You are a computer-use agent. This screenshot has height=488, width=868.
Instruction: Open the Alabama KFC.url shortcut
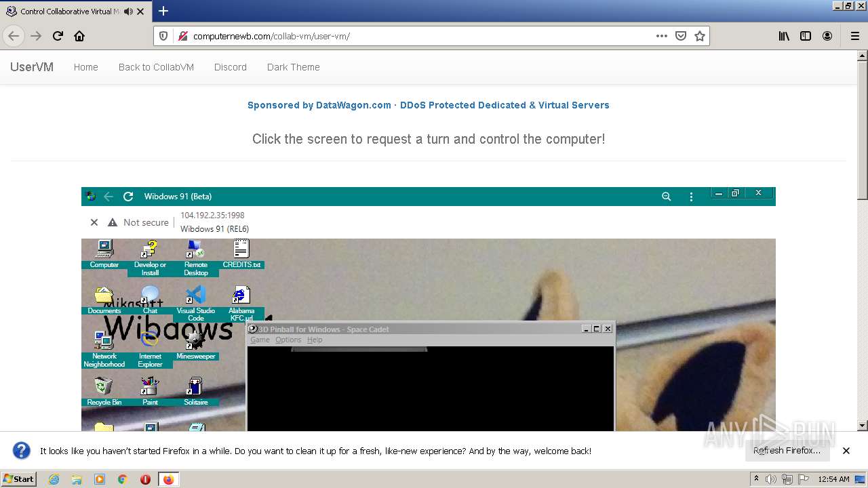point(241,304)
